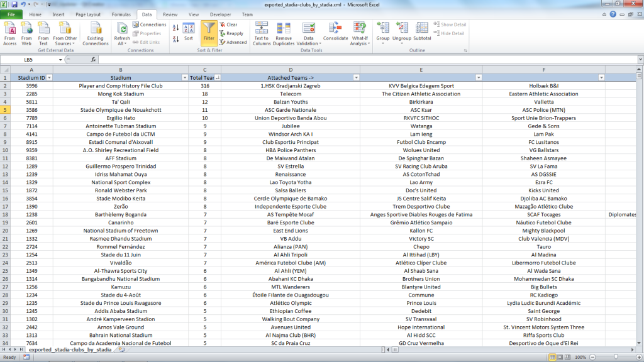Open the View tab
The height and width of the screenshot is (362, 644).
tap(194, 14)
